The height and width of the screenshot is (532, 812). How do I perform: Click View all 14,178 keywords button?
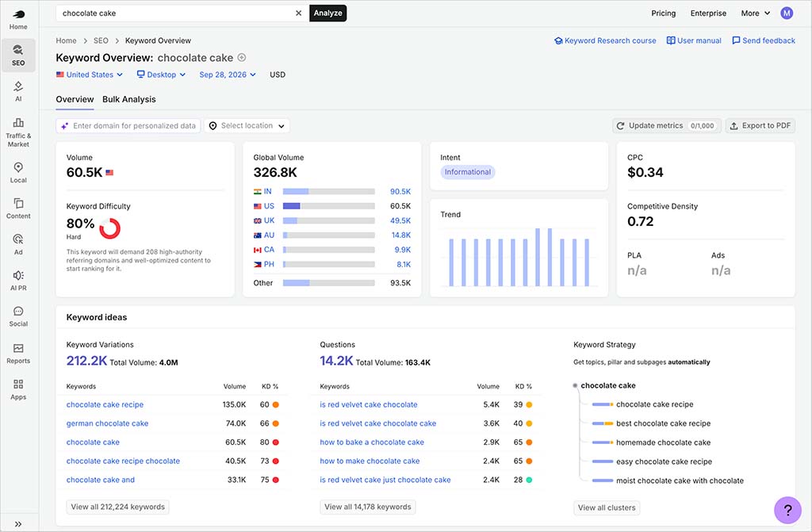pos(368,507)
